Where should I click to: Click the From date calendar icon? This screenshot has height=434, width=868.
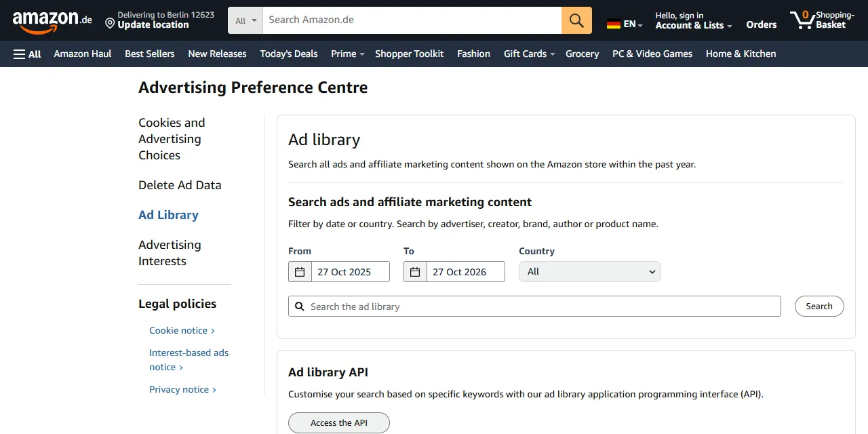tap(300, 272)
